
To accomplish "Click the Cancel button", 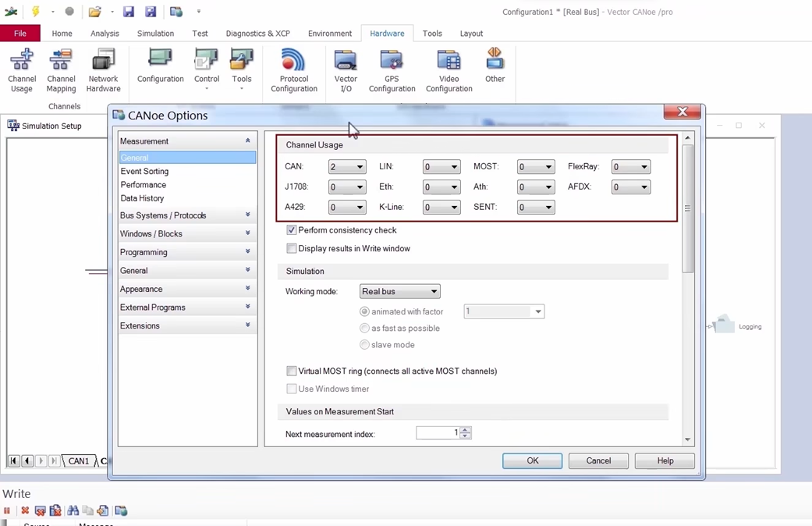I will click(598, 460).
